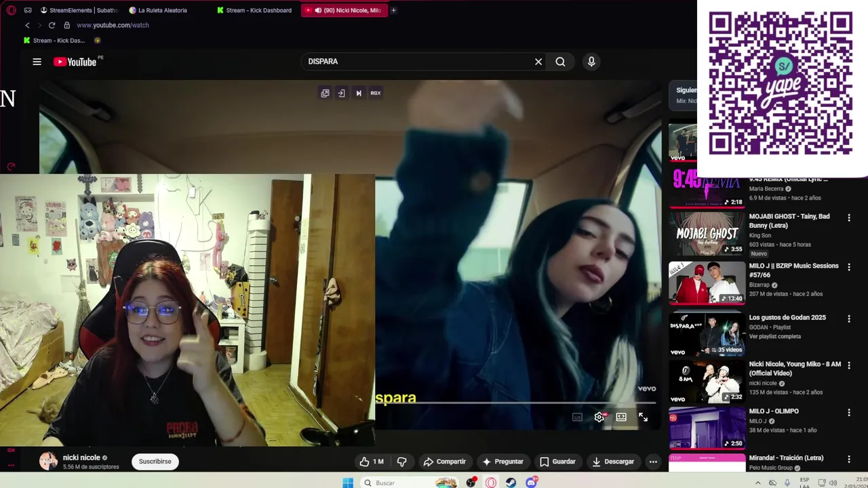
Task: Open Steam from taskbar
Action: 511,483
